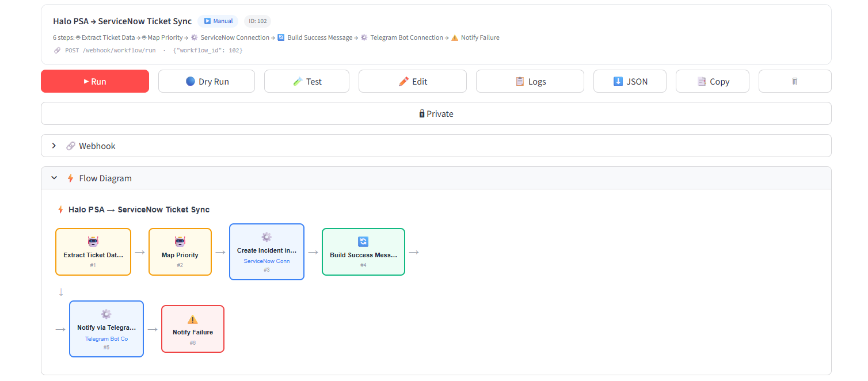
Task: Click gear icon in Notify via Telegram node
Action: click(x=106, y=314)
